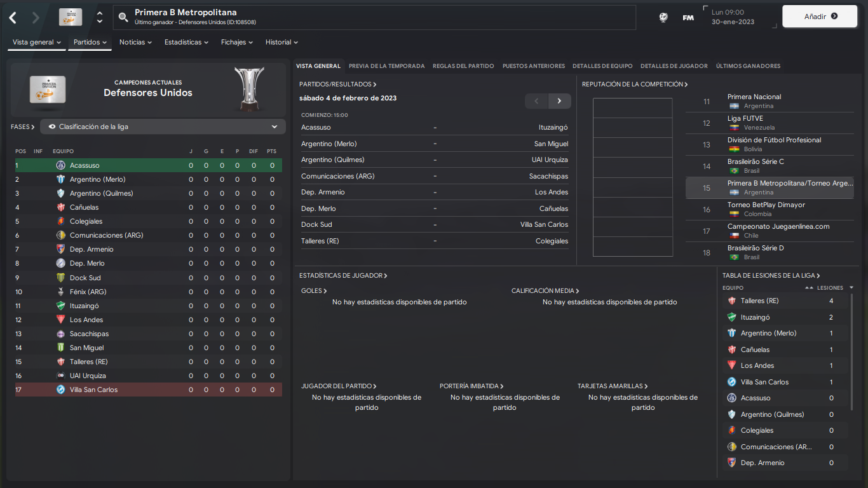Open the Calificación media link
This screenshot has width=868, height=488.
click(545, 291)
